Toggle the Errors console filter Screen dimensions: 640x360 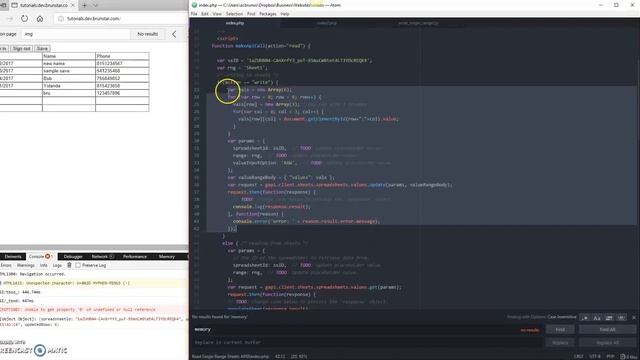6,265
